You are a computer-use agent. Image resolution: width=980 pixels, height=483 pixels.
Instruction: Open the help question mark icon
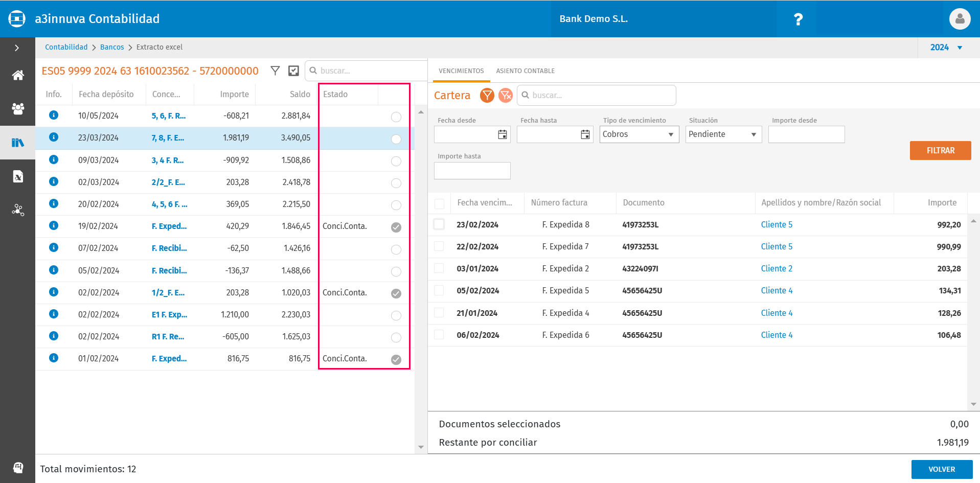coord(798,19)
